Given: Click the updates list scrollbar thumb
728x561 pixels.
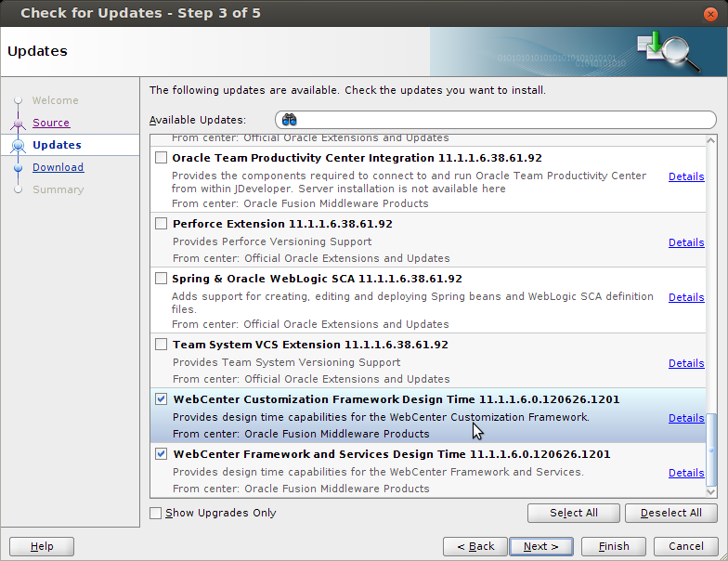Looking at the screenshot, I should pos(711,449).
